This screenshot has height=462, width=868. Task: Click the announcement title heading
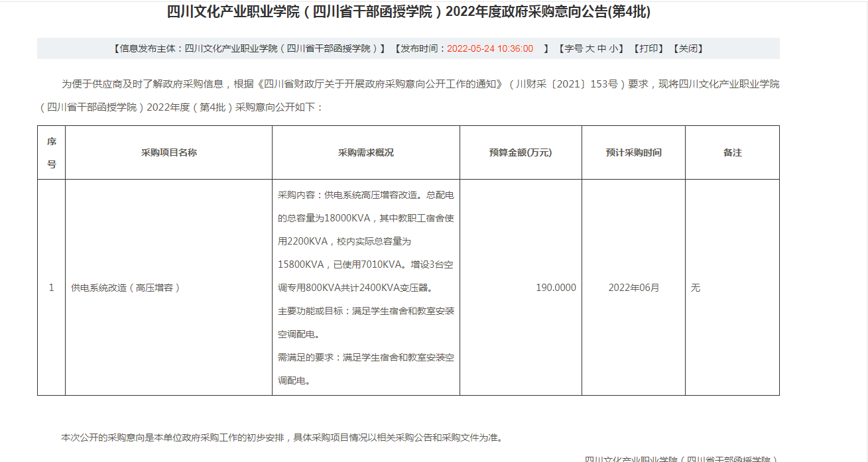(x=408, y=12)
